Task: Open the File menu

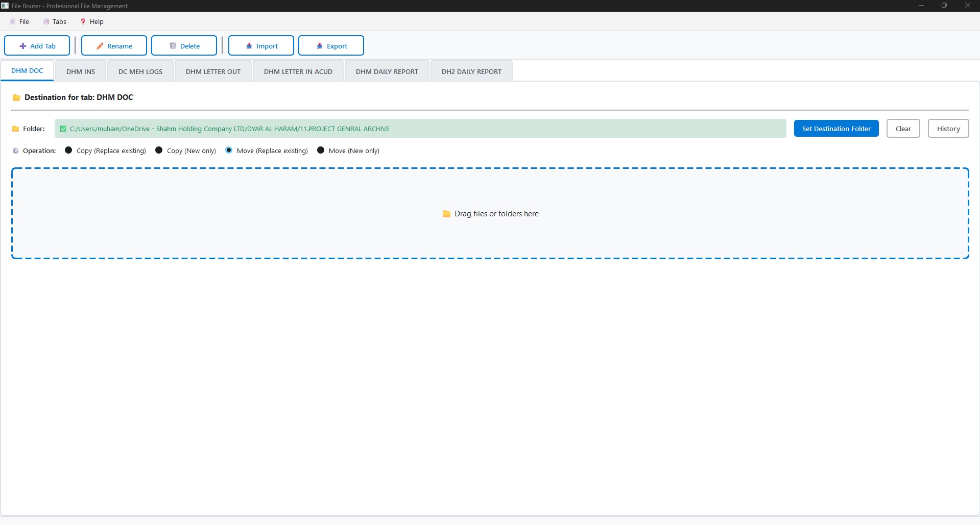Action: click(19, 21)
